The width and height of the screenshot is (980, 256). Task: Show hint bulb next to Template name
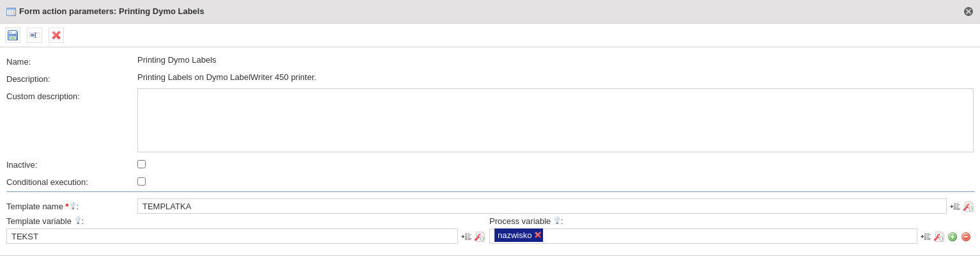[x=73, y=205]
